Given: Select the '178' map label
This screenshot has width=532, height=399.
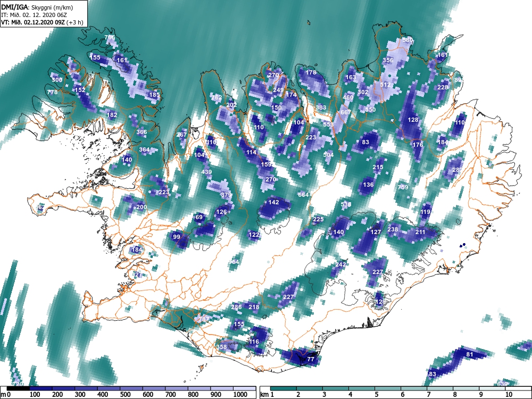Looking at the screenshot, I should pyautogui.click(x=311, y=72).
